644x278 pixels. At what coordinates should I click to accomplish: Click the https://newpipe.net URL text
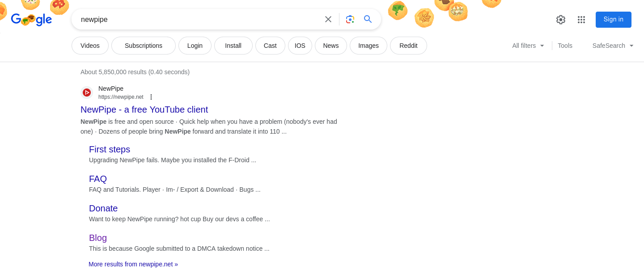[x=121, y=97]
